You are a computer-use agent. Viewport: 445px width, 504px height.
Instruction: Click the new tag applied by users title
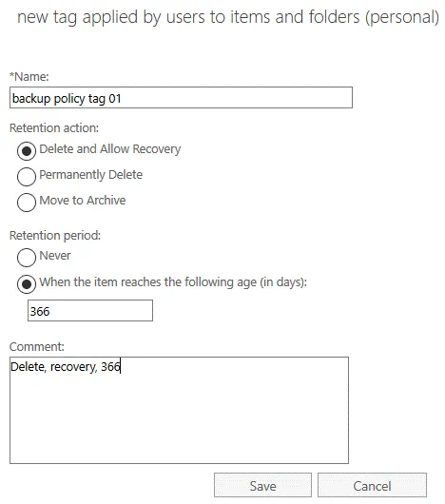pyautogui.click(x=228, y=17)
